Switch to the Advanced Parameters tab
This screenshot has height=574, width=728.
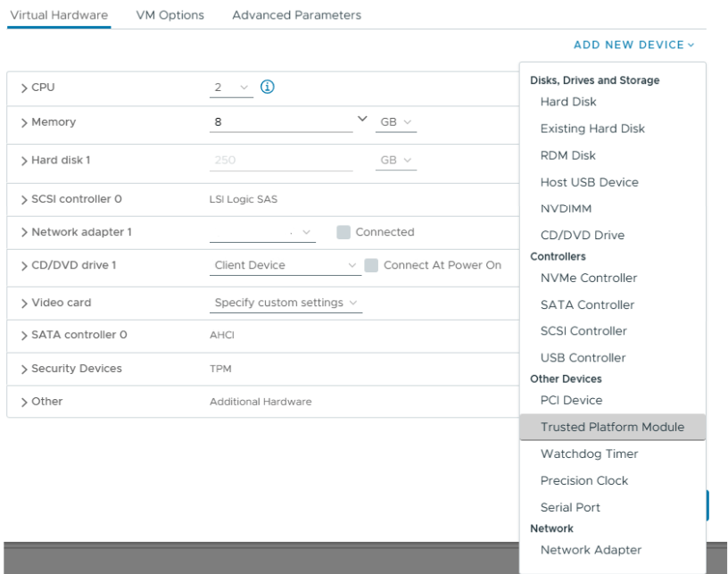[x=296, y=15]
